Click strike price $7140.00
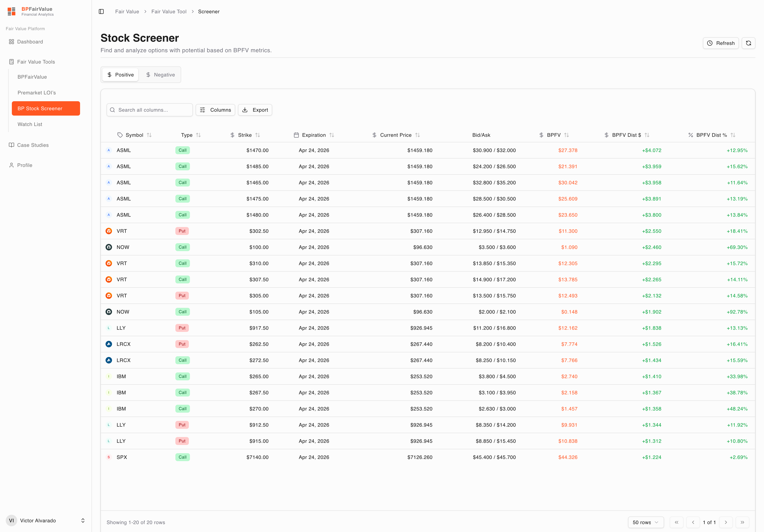Screen dimensions: 764x532 258,457
